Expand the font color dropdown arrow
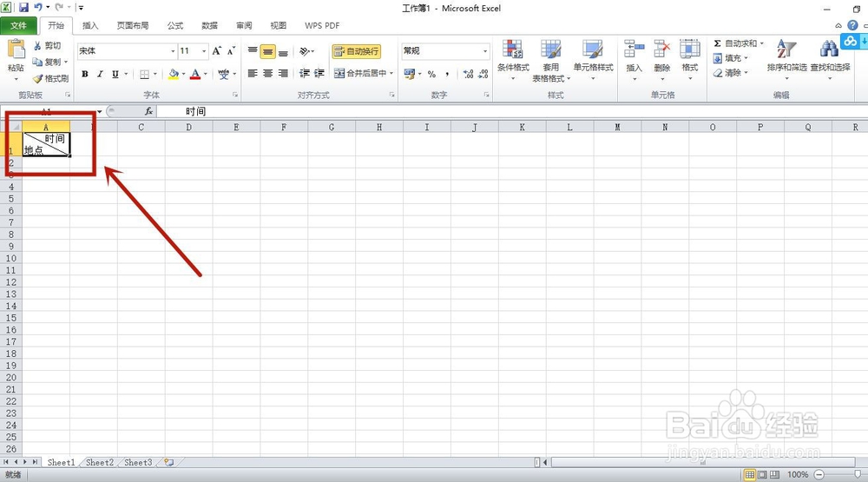Screen dimensions: 868x482 206,74
